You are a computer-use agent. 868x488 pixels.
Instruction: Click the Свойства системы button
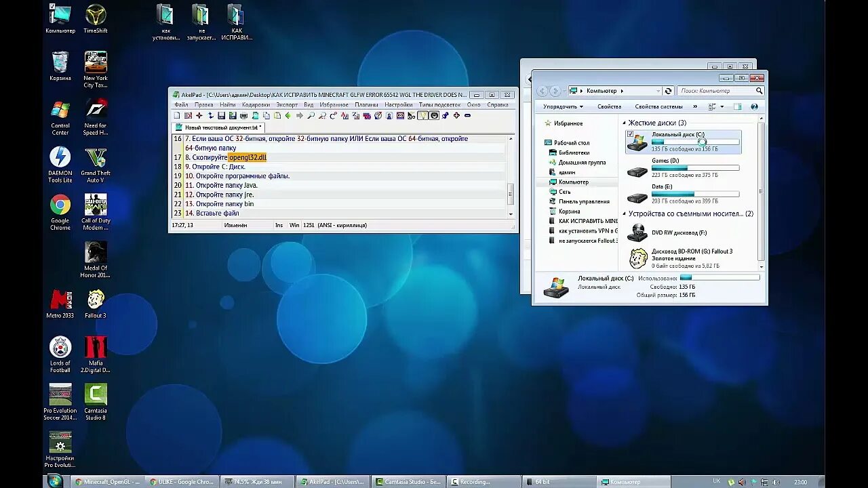pyautogui.click(x=658, y=106)
